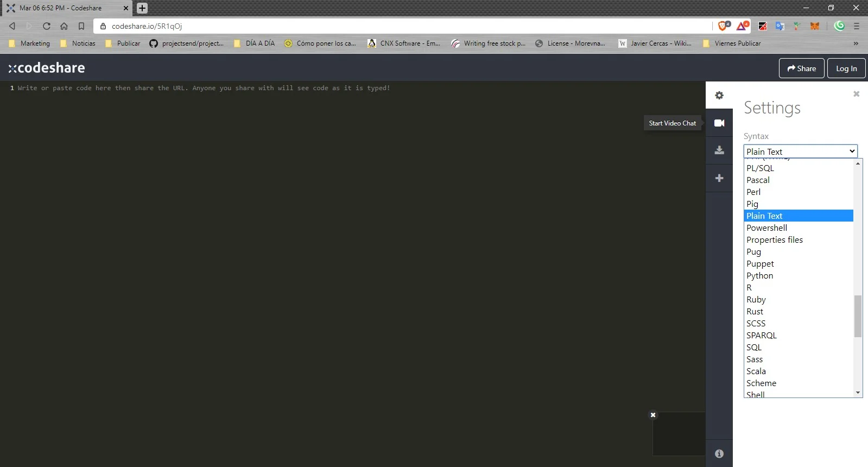Click the syntax list scrollbar thumb
868x467 pixels.
click(858, 316)
